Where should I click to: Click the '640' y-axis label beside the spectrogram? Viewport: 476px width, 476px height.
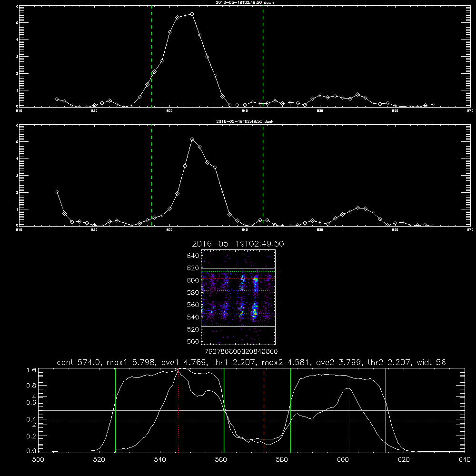pos(193,256)
